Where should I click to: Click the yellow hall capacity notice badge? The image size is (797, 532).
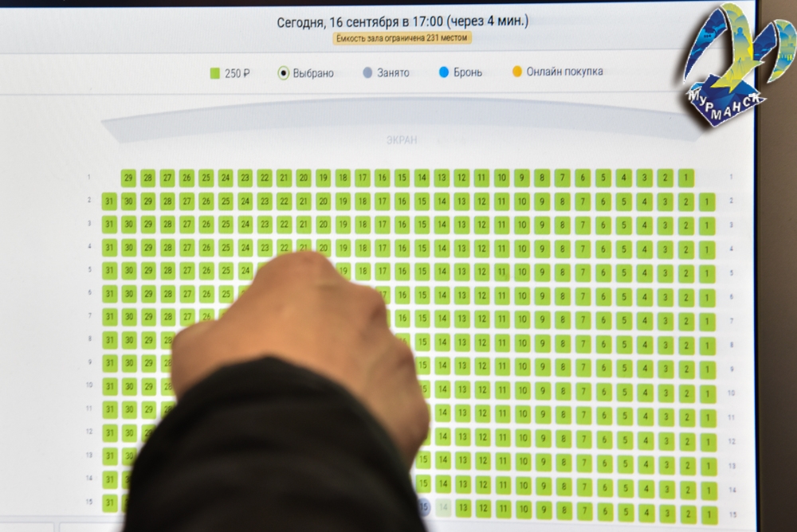402,38
